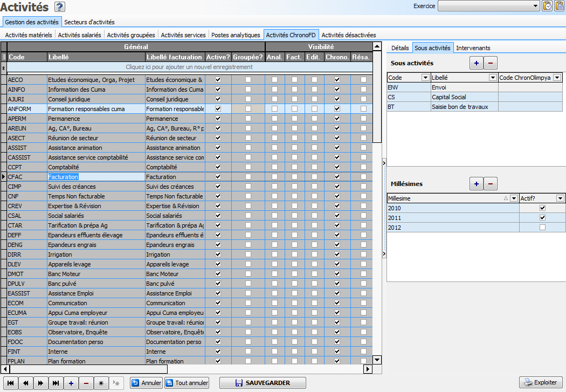The height and width of the screenshot is (392, 566).
Task: Click the clock clipboard icon near Exercice
Action: click(547, 6)
